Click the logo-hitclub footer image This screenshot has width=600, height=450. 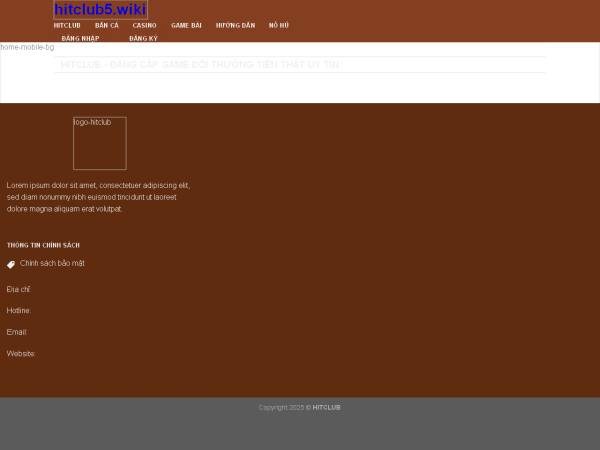pyautogui.click(x=99, y=143)
